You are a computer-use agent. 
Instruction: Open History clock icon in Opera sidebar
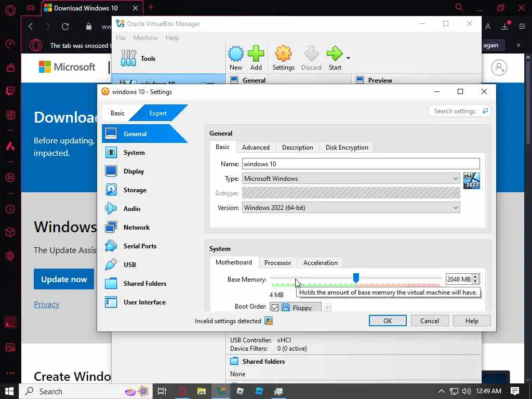[10, 209]
